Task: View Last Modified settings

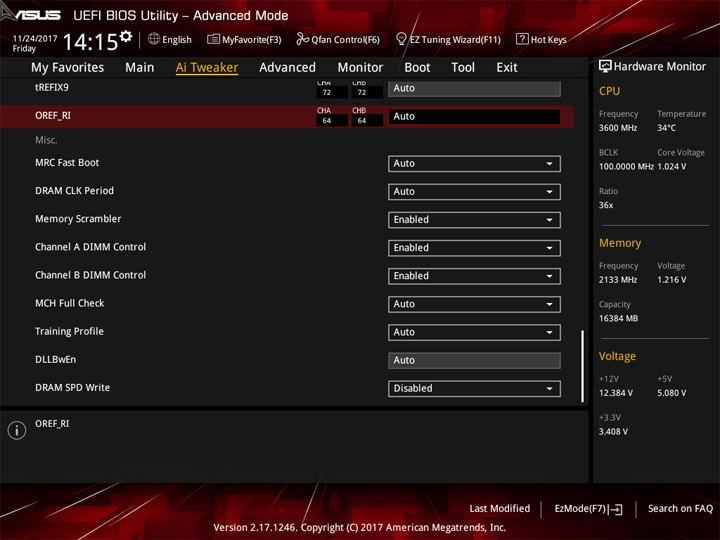Action: pos(500,509)
